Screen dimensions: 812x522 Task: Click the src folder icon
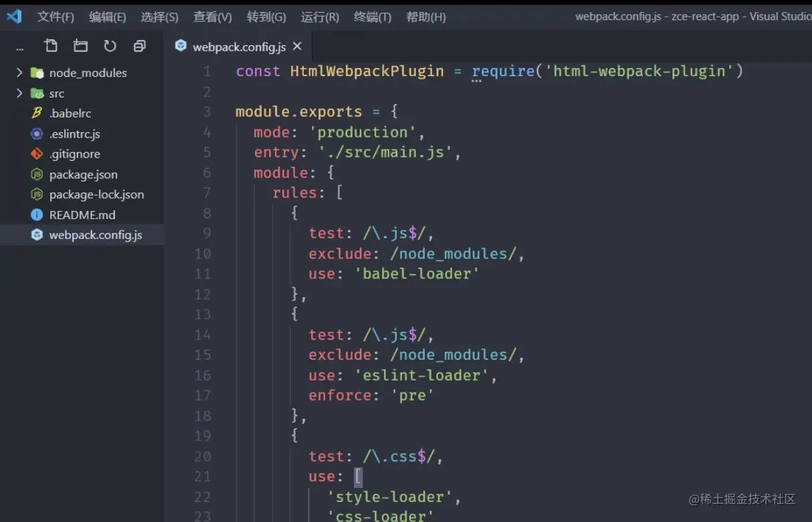[x=37, y=93]
